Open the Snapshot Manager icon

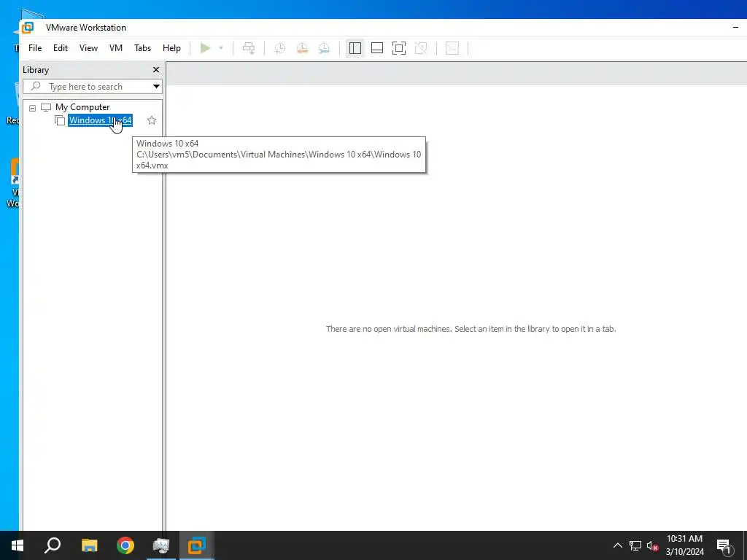pos(324,48)
